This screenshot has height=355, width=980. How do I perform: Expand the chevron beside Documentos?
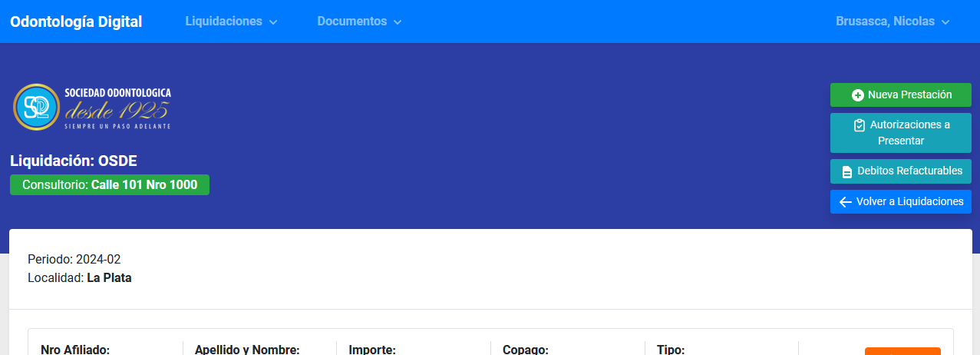click(x=398, y=22)
